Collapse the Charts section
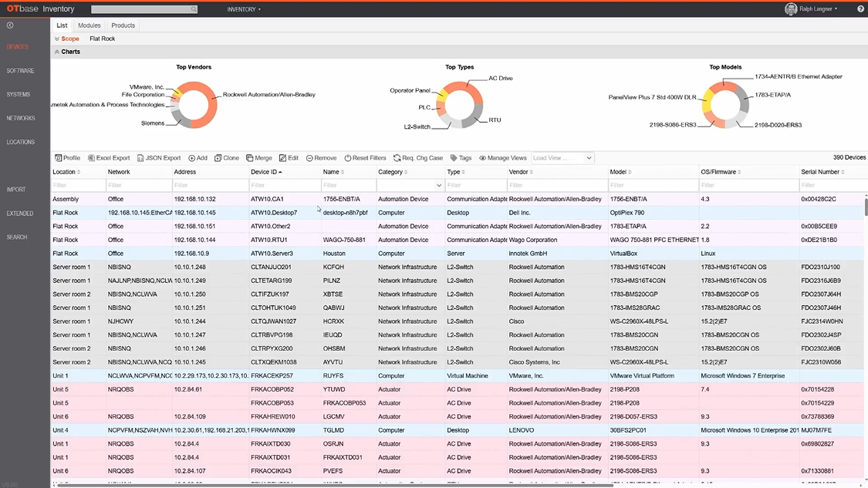The image size is (868, 488). click(57, 52)
